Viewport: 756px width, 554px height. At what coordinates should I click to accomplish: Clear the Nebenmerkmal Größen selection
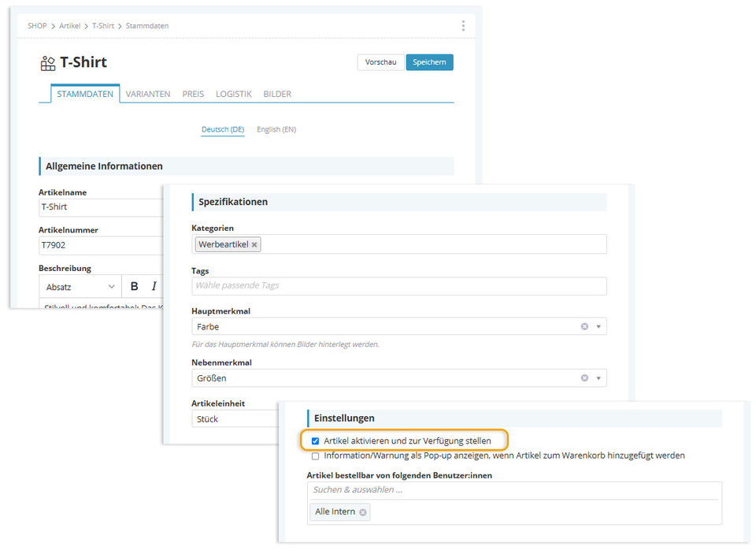point(584,377)
